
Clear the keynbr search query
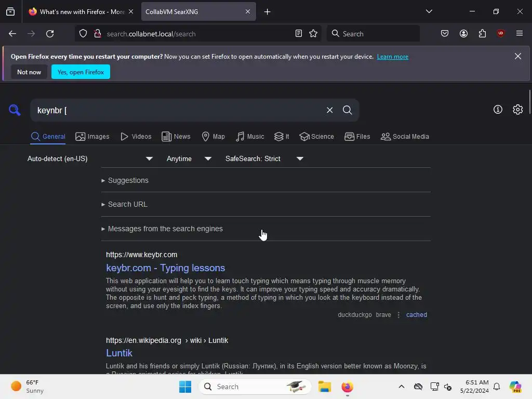329,110
